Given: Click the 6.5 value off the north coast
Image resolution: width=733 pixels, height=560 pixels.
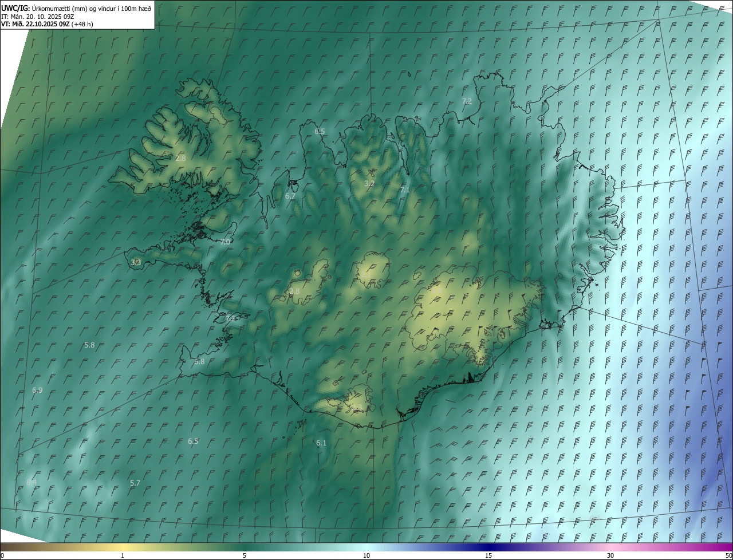Looking at the screenshot, I should [x=320, y=131].
